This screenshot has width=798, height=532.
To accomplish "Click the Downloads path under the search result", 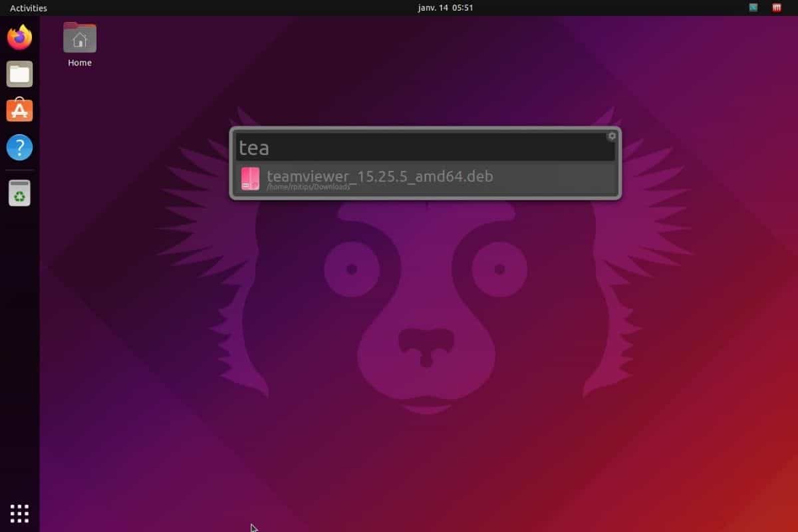I will [x=309, y=187].
